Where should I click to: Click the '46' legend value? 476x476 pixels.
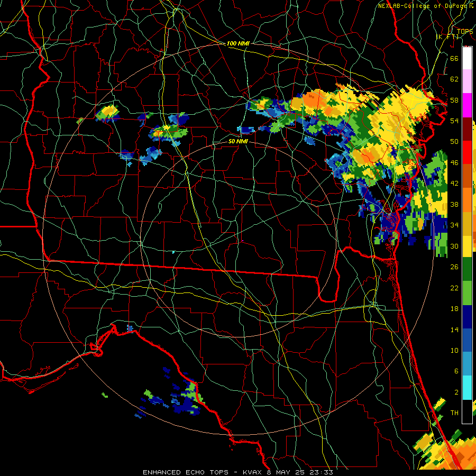click(x=454, y=163)
